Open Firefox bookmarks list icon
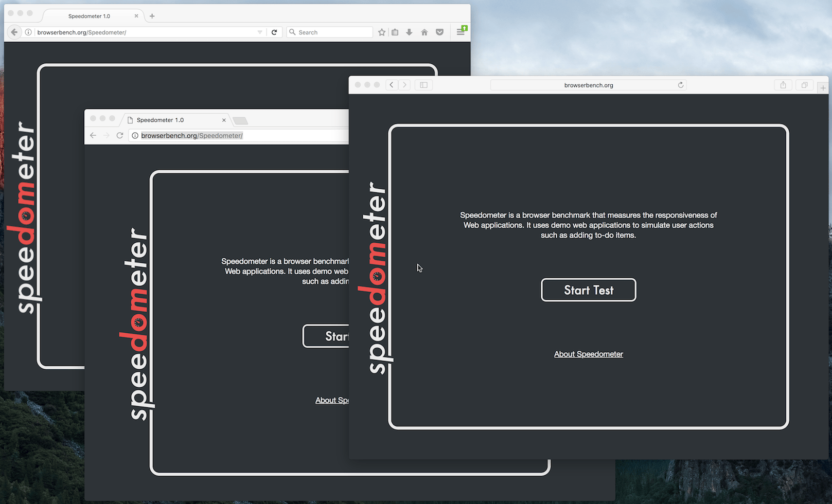Image resolution: width=832 pixels, height=504 pixels. (395, 32)
